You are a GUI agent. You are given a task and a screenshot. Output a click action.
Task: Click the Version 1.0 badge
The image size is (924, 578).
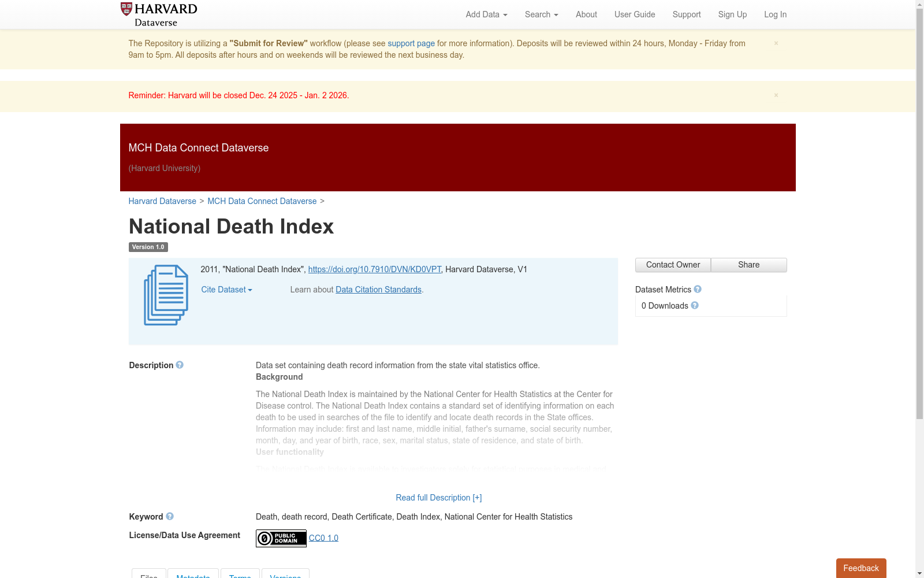click(148, 247)
